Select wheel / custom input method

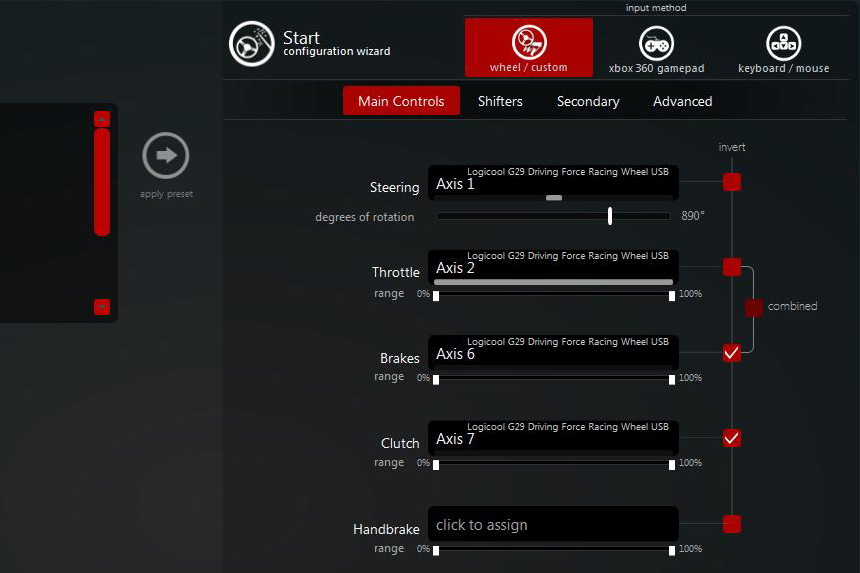click(528, 47)
